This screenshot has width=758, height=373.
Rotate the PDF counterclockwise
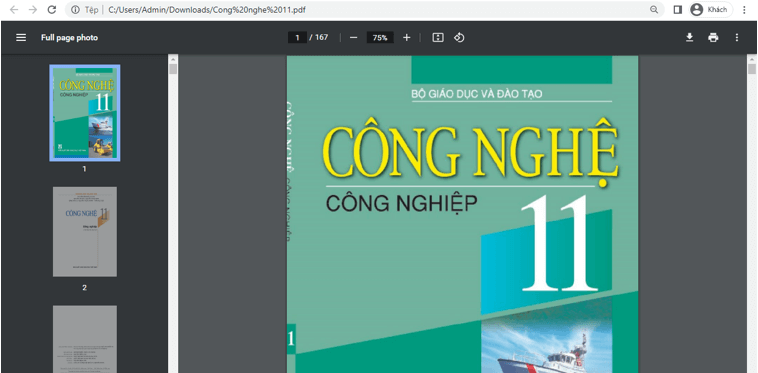point(459,38)
